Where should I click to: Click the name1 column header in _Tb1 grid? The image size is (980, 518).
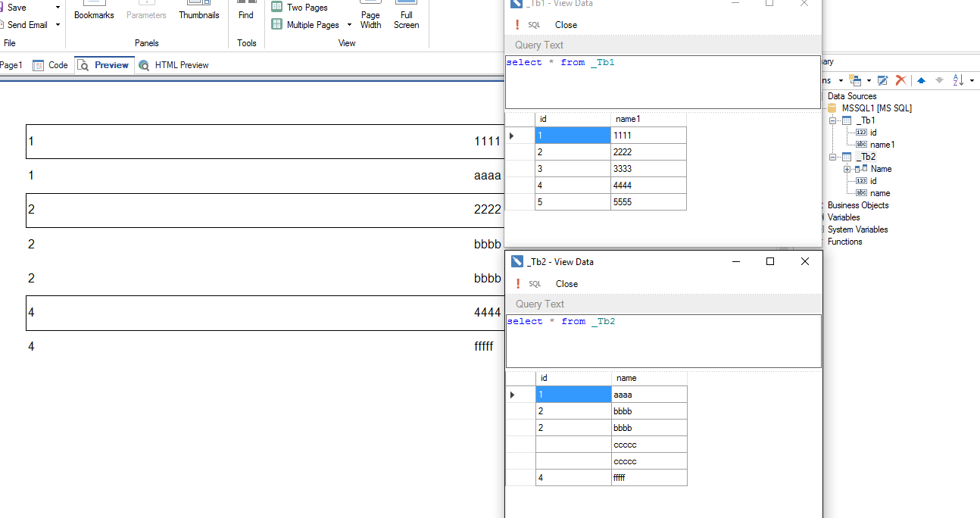point(648,119)
